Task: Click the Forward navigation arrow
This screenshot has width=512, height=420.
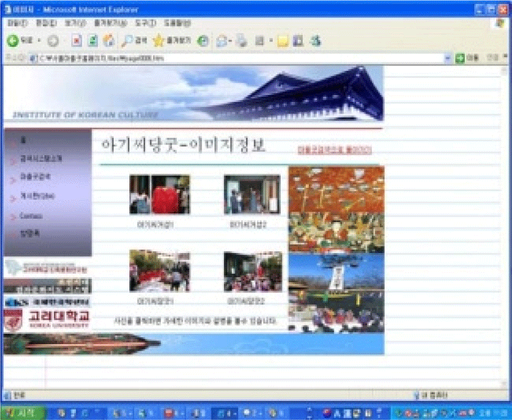Action: (x=53, y=40)
